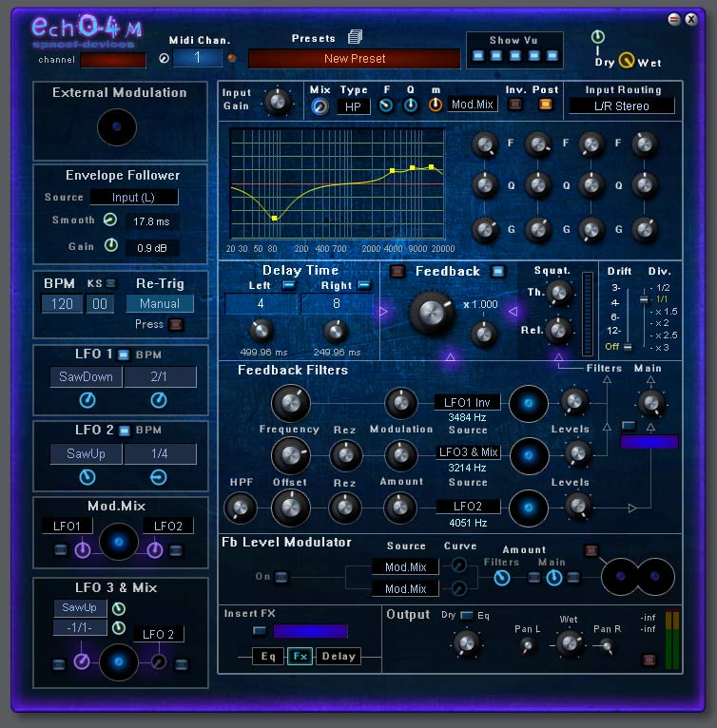Image resolution: width=717 pixels, height=728 pixels.
Task: Toggle Fb Level Modulator On switch
Action: coord(281,577)
